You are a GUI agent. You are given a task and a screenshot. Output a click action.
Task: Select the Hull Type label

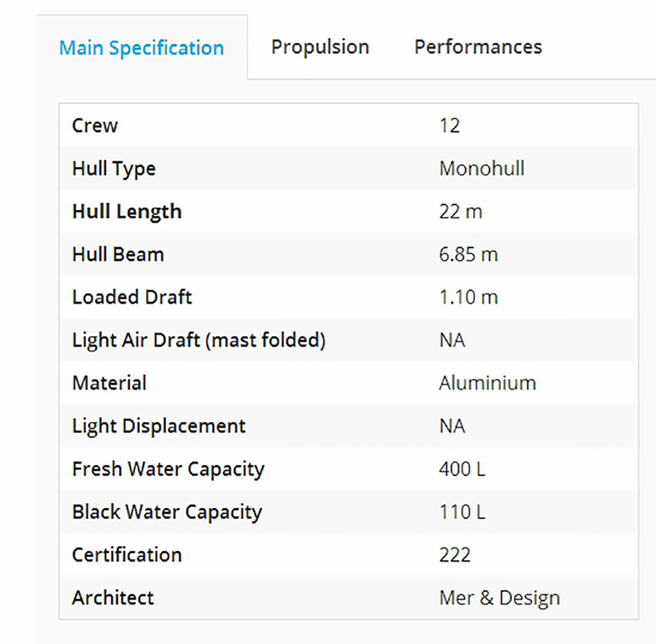tap(114, 169)
